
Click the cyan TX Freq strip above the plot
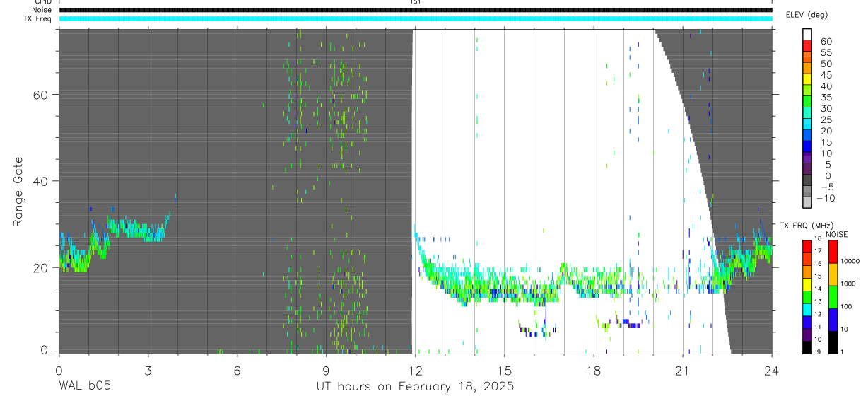(416, 18)
